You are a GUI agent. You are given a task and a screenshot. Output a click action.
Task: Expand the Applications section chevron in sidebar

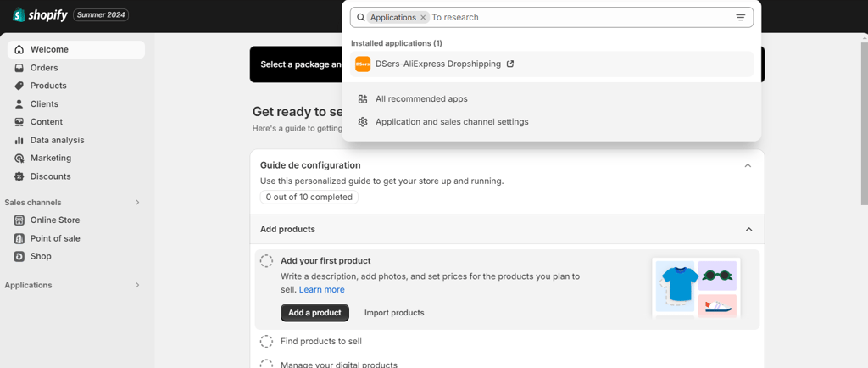click(x=137, y=285)
